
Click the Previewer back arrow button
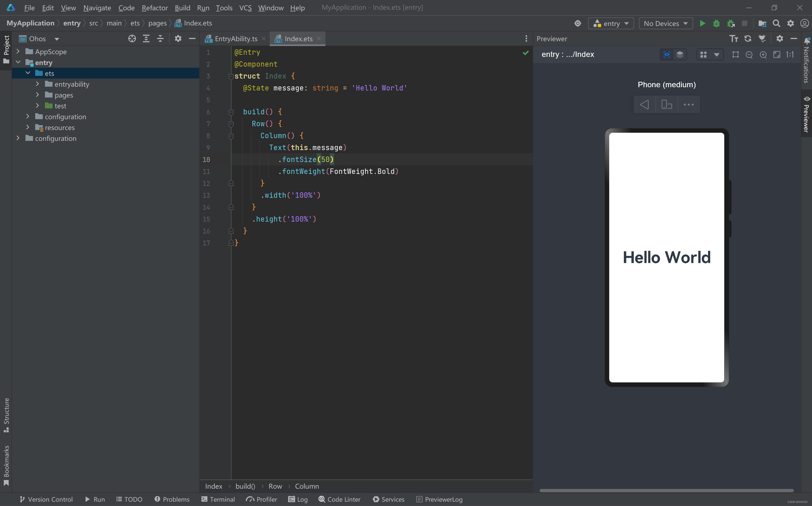point(644,105)
